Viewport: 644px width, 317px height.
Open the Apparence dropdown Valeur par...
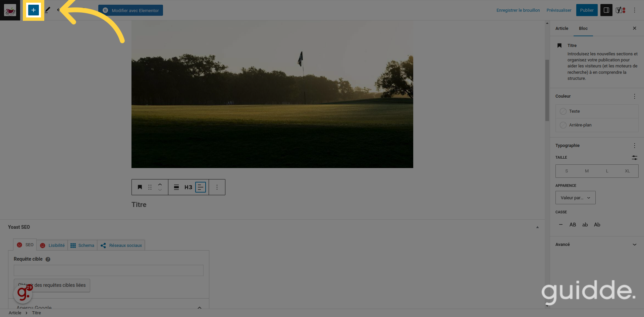point(575,198)
